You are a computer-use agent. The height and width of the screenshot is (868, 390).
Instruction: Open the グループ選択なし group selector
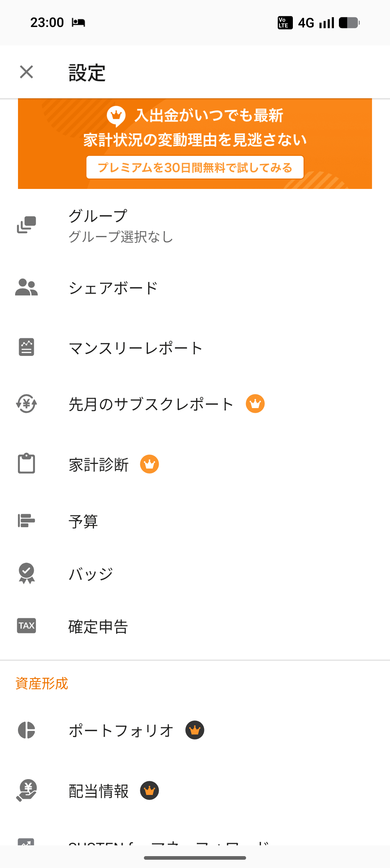[121, 236]
